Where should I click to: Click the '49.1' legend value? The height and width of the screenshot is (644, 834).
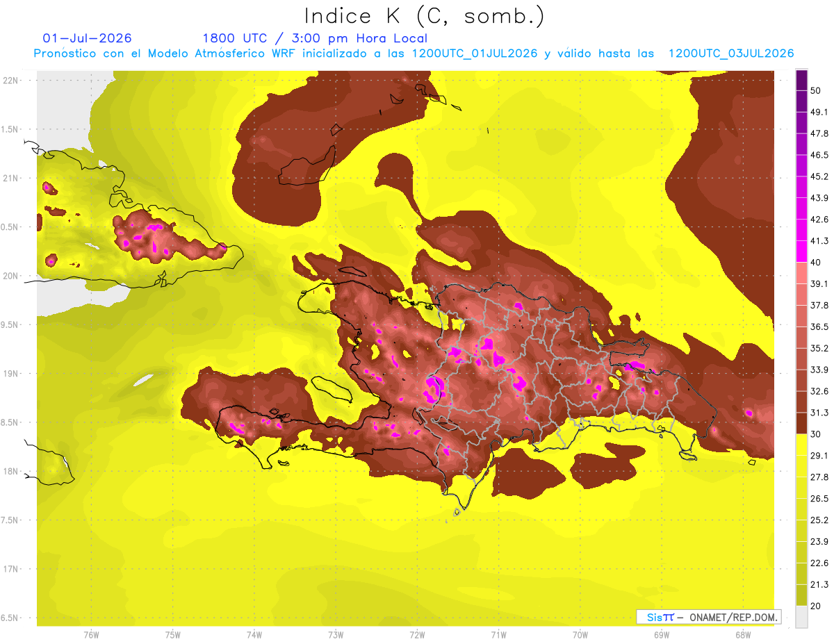click(820, 112)
